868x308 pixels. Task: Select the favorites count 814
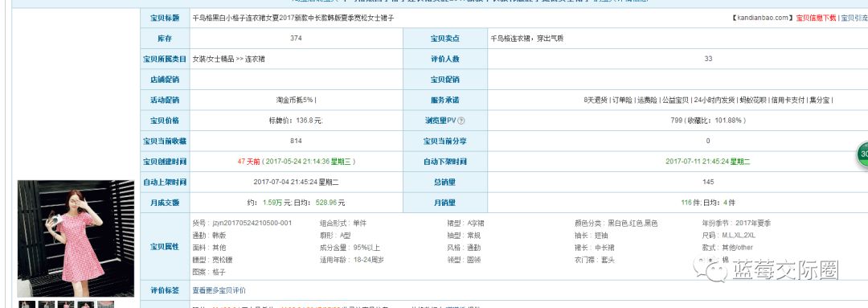point(296,142)
